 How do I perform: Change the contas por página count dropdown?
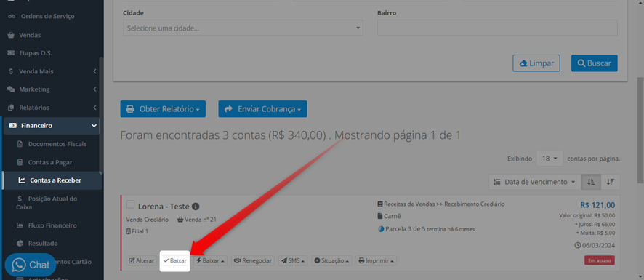coord(550,159)
